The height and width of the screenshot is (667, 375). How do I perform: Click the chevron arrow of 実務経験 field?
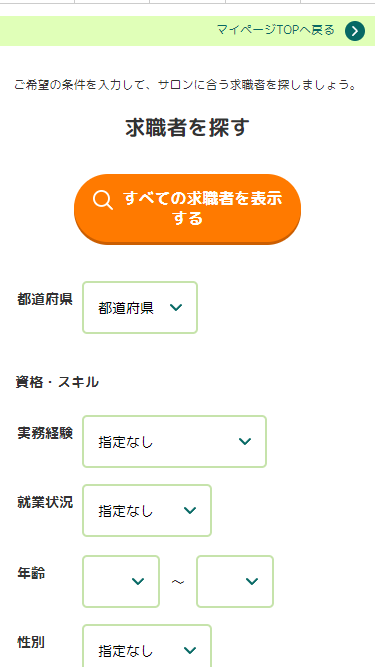245,442
